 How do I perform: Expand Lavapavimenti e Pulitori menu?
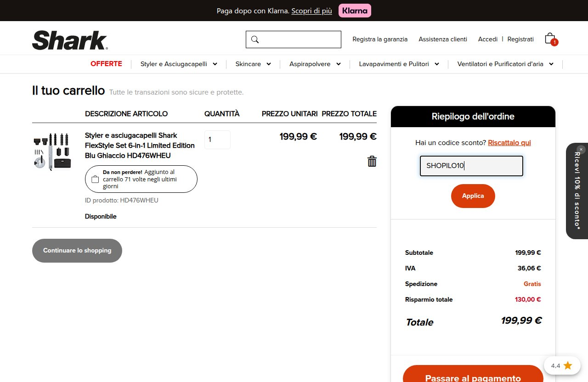click(x=399, y=64)
